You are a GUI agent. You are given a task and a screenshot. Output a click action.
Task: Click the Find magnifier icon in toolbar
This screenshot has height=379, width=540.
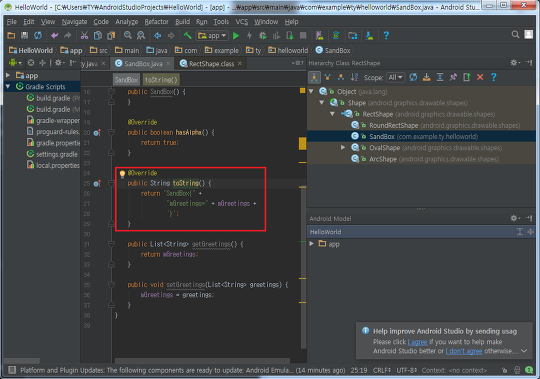(128, 35)
